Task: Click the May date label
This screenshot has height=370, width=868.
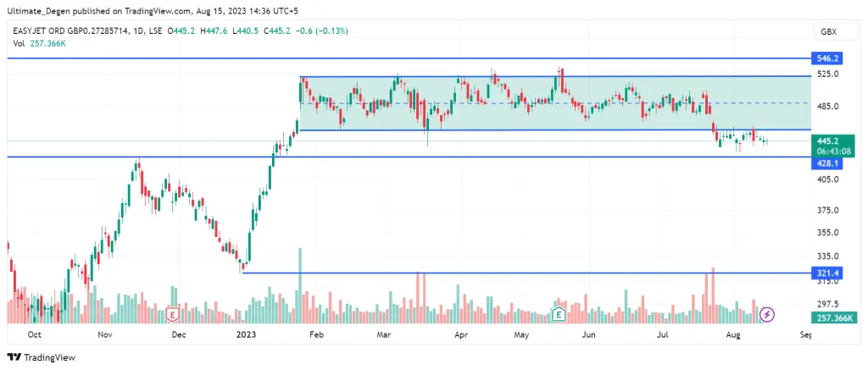Action: pyautogui.click(x=522, y=334)
